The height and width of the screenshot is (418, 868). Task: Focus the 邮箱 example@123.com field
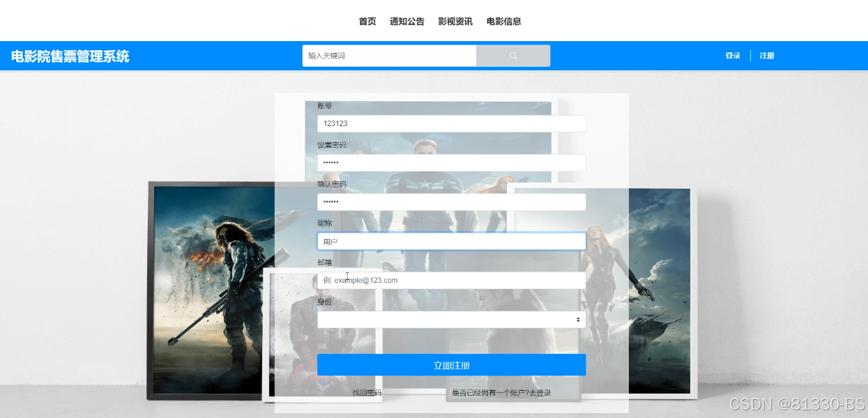pos(451,280)
